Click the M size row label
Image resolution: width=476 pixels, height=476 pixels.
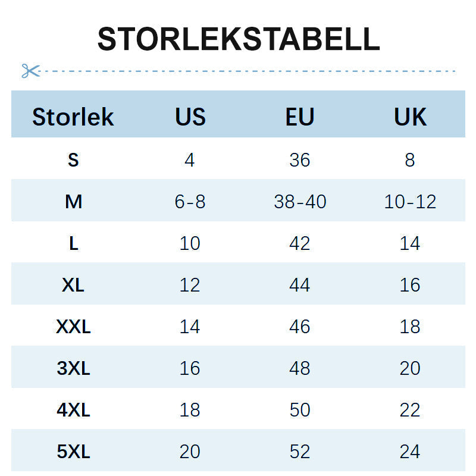(73, 202)
